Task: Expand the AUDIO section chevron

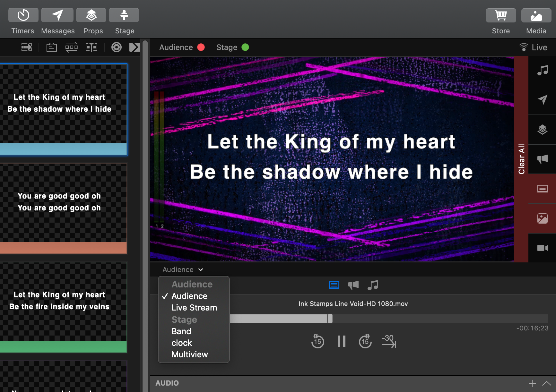Action: click(546, 383)
